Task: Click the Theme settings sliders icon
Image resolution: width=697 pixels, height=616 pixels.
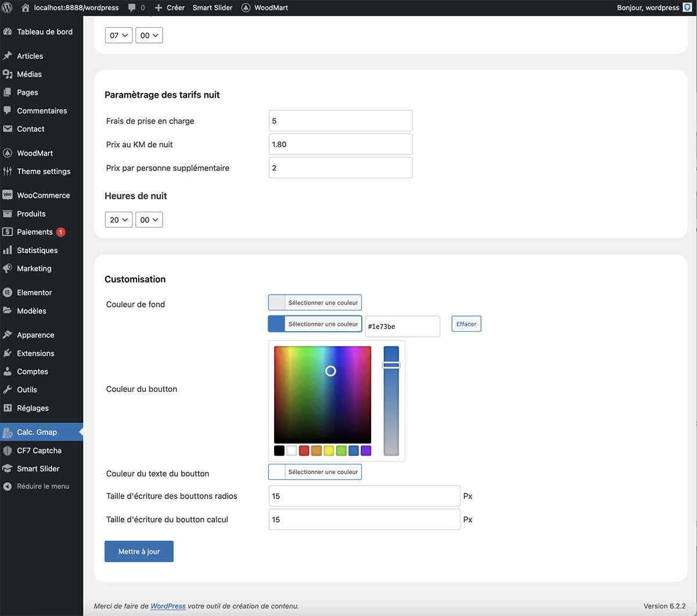Action: point(8,171)
